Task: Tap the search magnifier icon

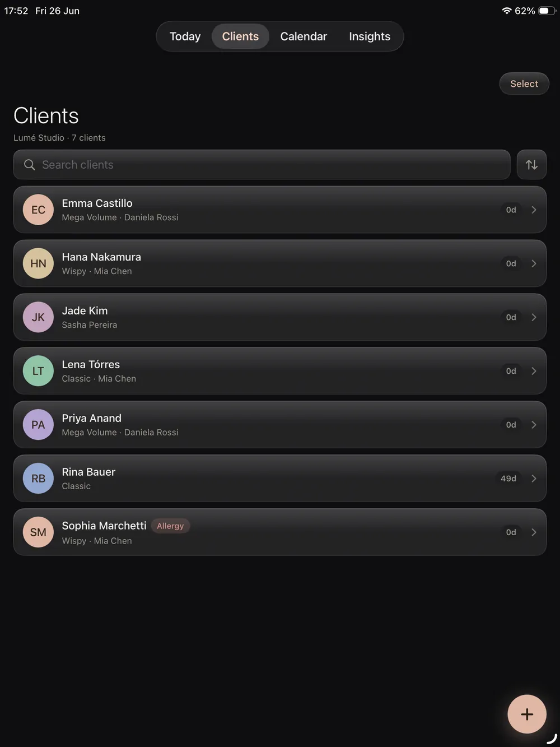Action: click(x=30, y=165)
